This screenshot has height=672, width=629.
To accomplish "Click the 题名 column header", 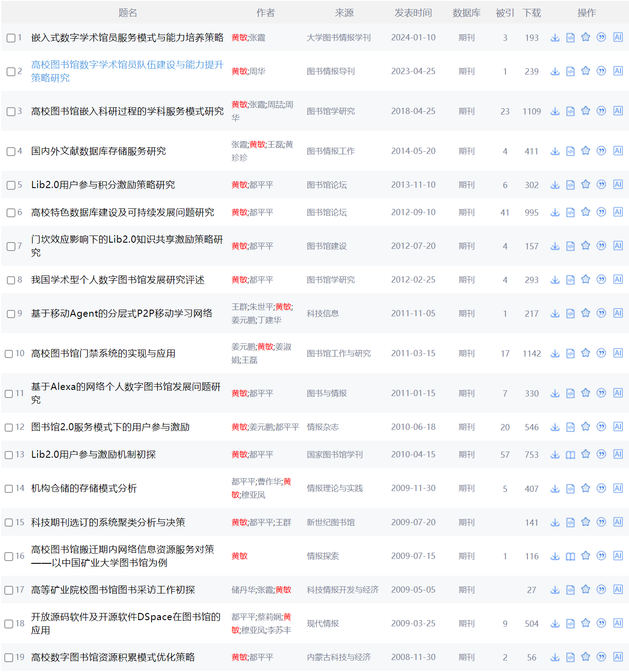I will pos(128,13).
